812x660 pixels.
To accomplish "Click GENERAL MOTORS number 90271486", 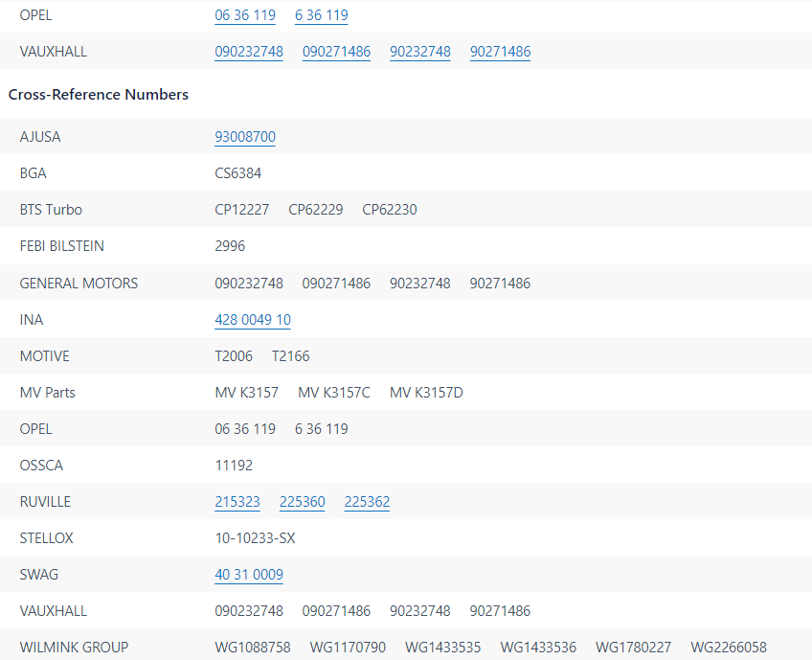I will tap(500, 284).
